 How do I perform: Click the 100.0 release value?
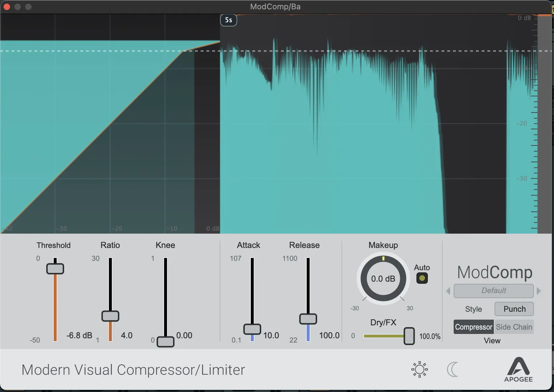click(329, 335)
